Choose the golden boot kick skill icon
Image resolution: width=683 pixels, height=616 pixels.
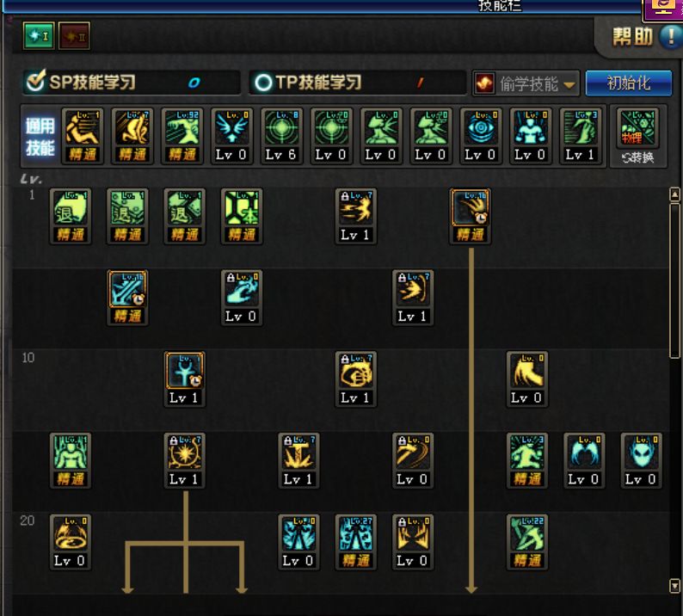pos(526,372)
